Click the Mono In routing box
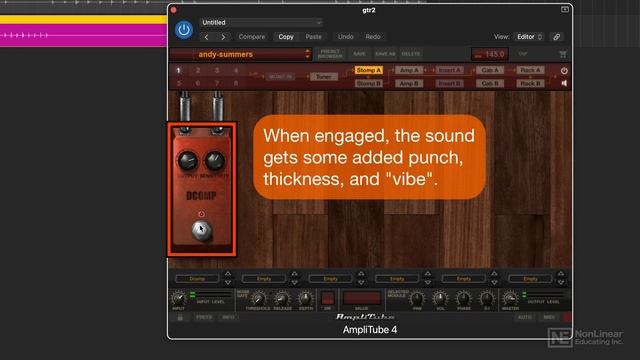The image size is (640, 360). pyautogui.click(x=280, y=76)
